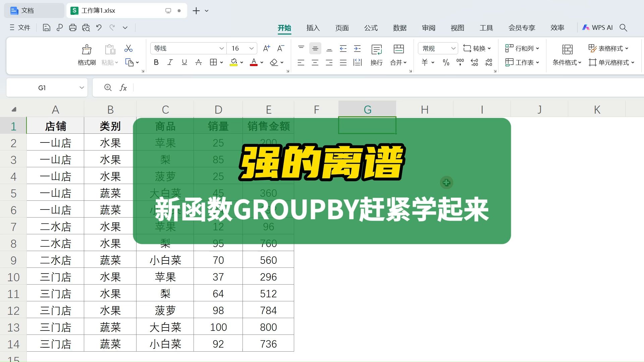Viewport: 644px width, 362px height.
Task: Click the Insert function fx icon
Action: coord(123,88)
